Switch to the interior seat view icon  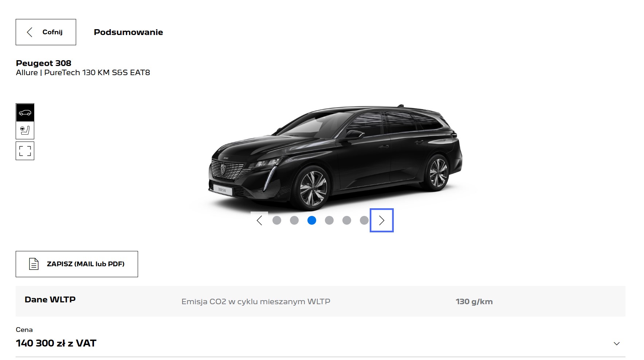click(x=25, y=130)
